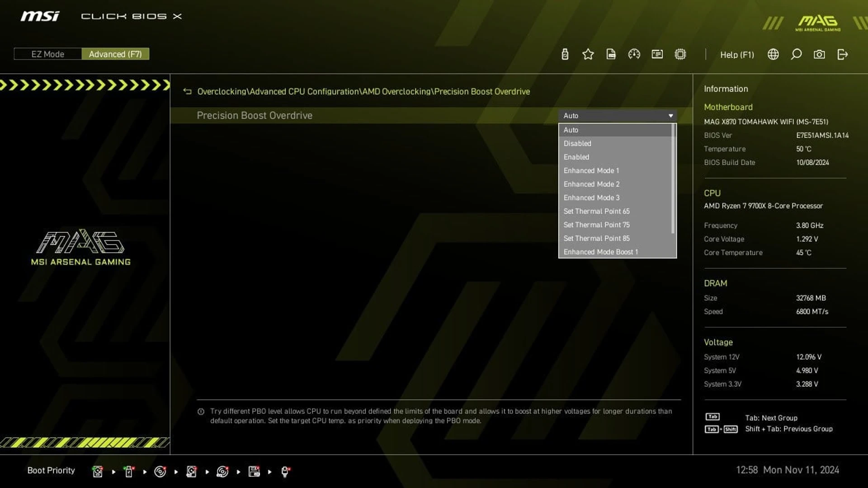Click the save profile document icon
Viewport: 868px width, 488px height.
tap(611, 54)
